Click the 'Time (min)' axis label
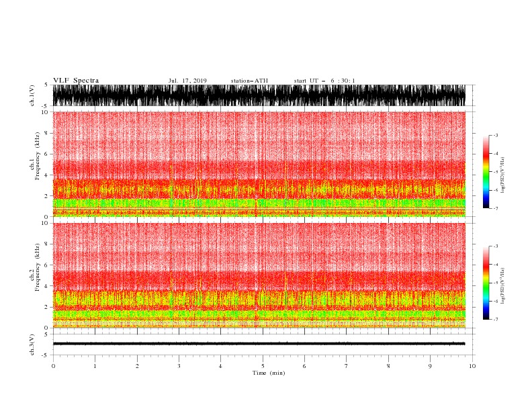The image size is (532, 411). [269, 373]
